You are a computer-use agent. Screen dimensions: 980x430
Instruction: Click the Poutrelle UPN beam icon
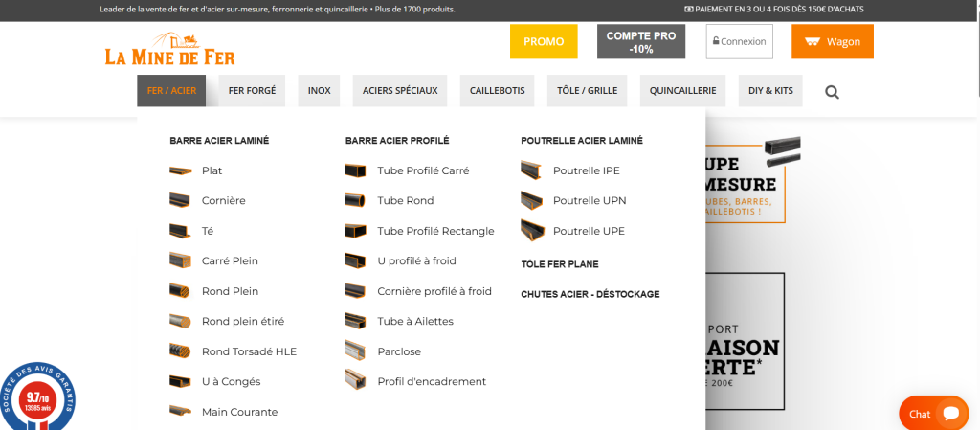[531, 200]
